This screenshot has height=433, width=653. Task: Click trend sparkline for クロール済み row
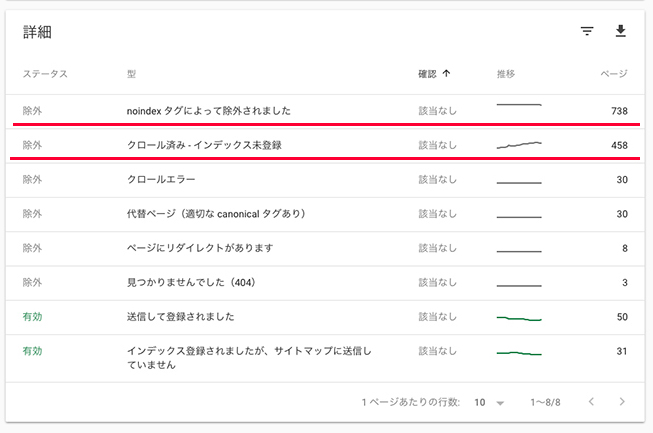(518, 145)
